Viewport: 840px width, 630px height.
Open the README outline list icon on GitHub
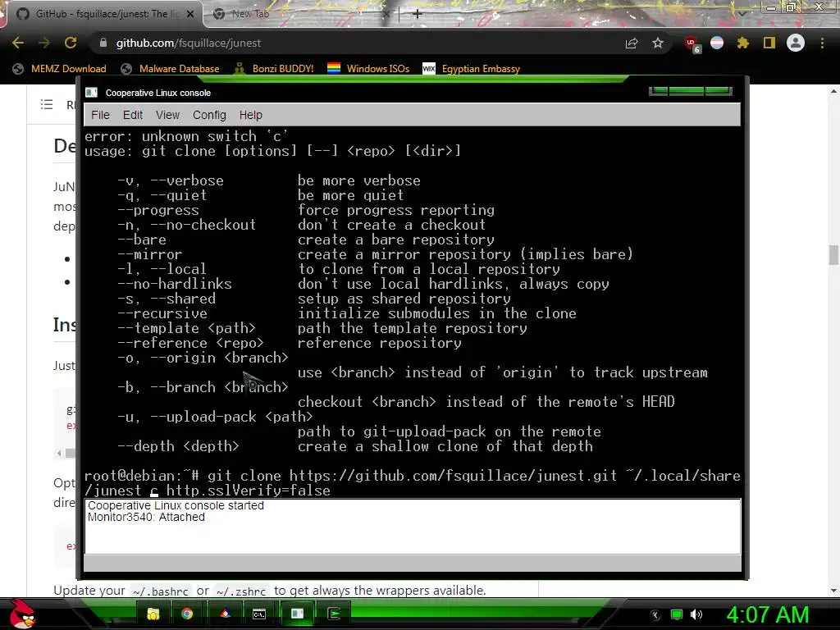[x=47, y=104]
